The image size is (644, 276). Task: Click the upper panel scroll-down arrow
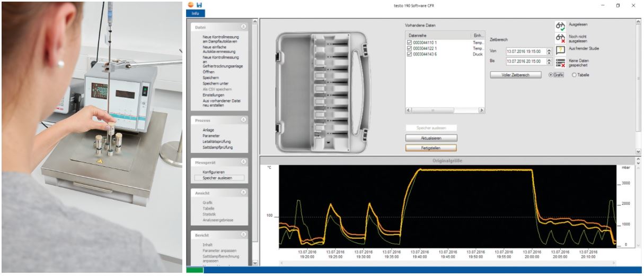[639, 152]
